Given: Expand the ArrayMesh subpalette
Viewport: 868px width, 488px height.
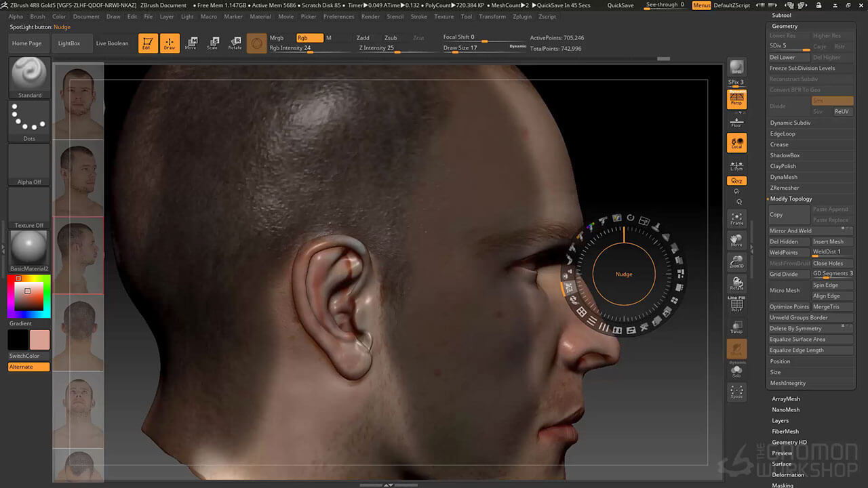Looking at the screenshot, I should click(786, 399).
